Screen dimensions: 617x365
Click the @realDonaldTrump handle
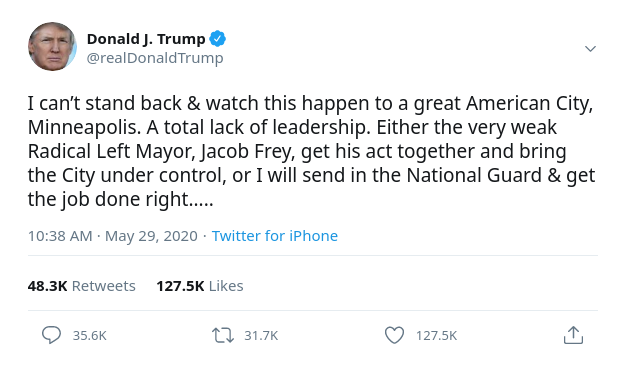[x=155, y=58]
